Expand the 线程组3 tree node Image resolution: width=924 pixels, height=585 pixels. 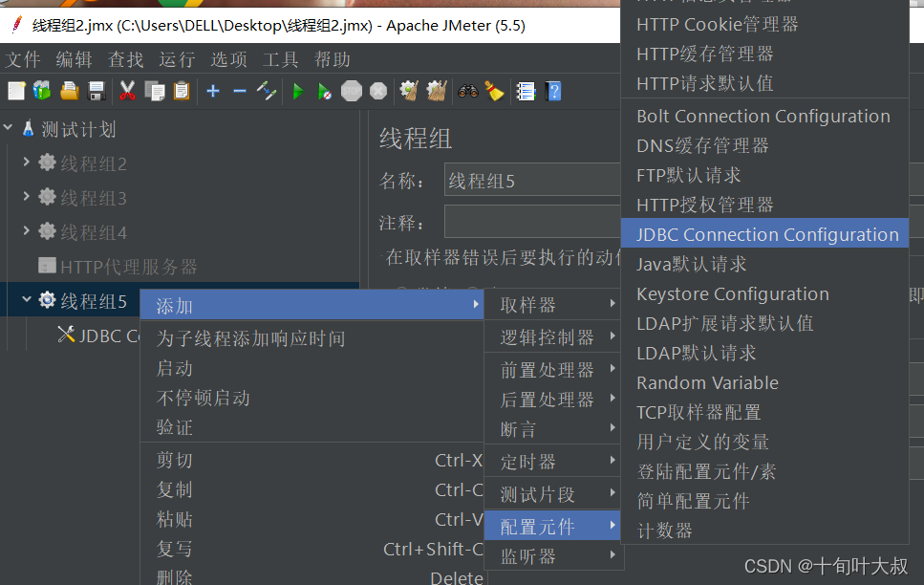[x=26, y=196]
